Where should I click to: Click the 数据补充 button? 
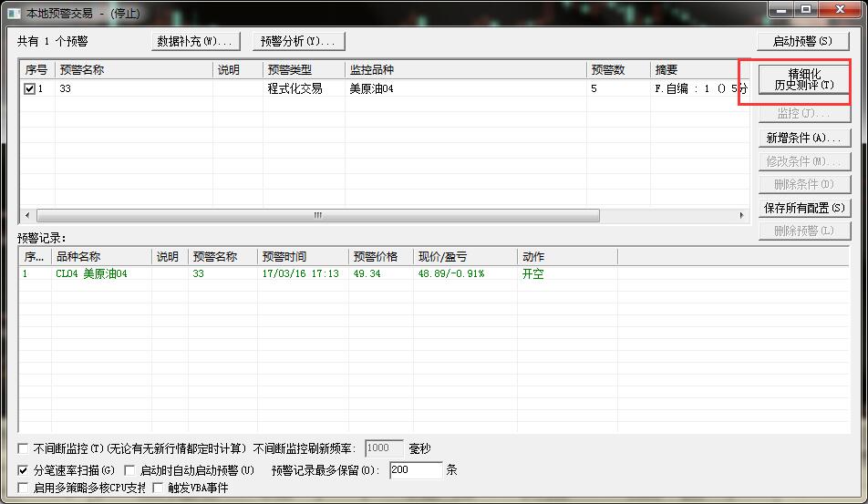click(x=197, y=41)
